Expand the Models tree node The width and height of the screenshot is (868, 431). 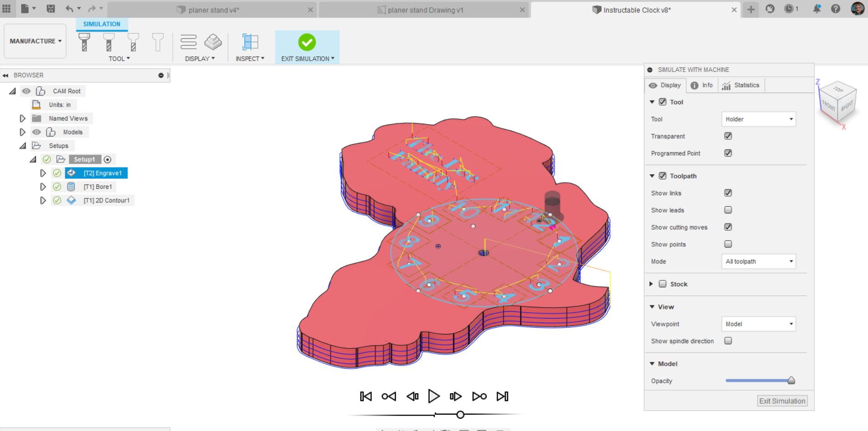coord(22,132)
